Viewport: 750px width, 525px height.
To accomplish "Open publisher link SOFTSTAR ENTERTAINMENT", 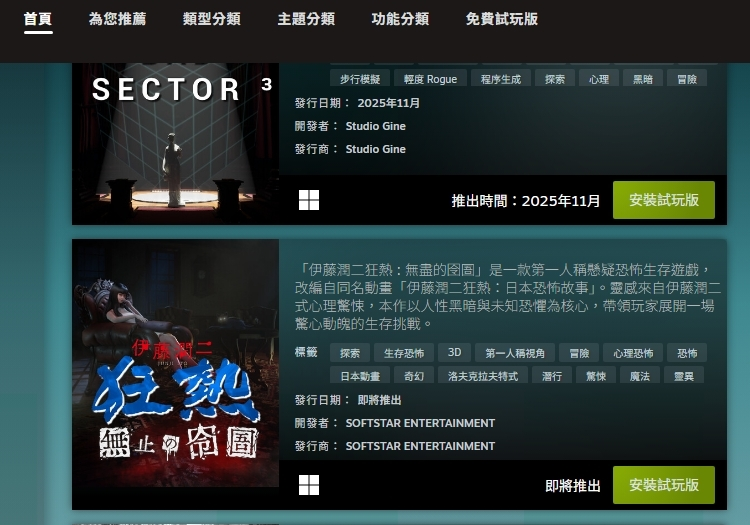I will 420,446.
